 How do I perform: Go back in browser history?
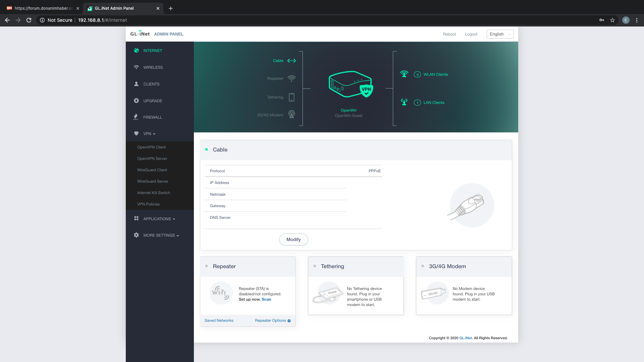point(7,20)
